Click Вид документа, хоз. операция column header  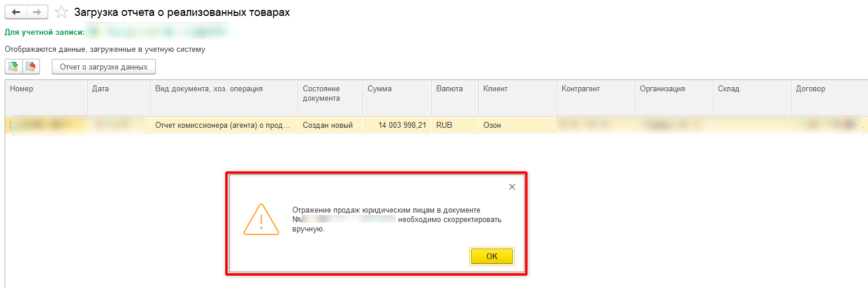pyautogui.click(x=224, y=98)
